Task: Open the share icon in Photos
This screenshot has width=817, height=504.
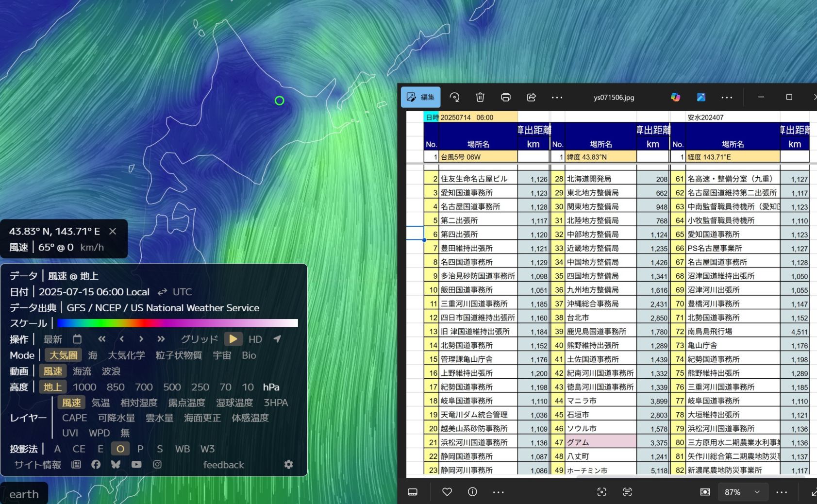Action: (531, 97)
